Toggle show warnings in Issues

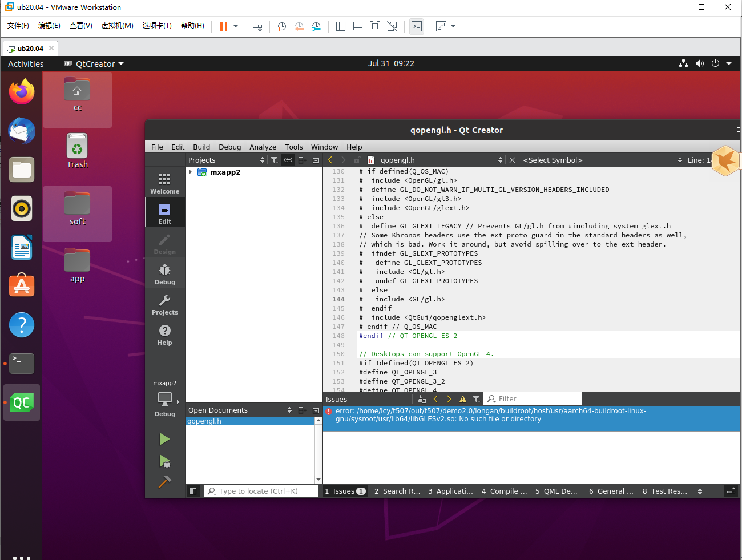(463, 399)
